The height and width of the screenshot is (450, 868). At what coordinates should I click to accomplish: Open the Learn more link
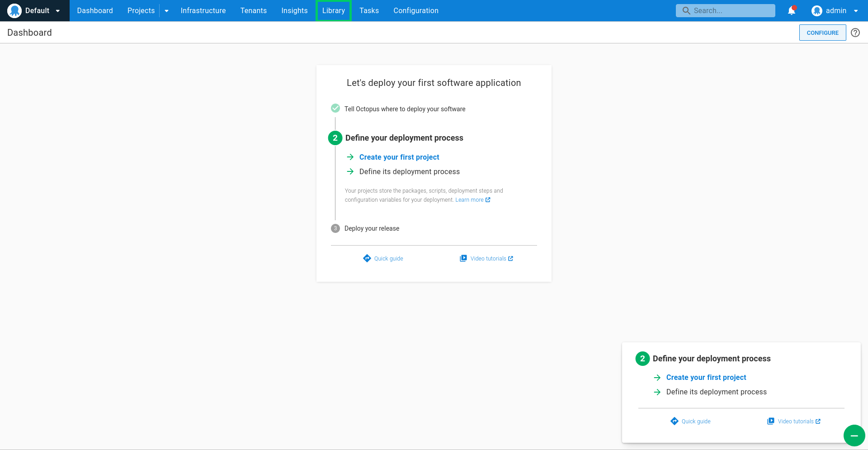click(469, 200)
